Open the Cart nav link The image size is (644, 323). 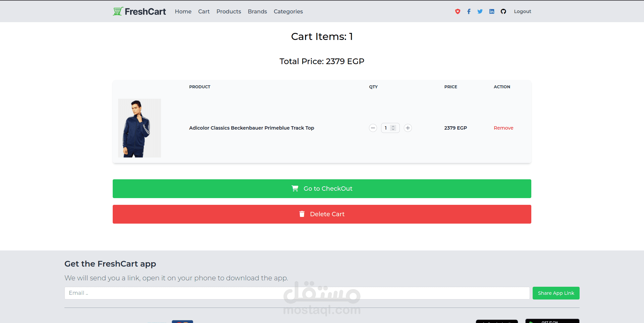(204, 11)
